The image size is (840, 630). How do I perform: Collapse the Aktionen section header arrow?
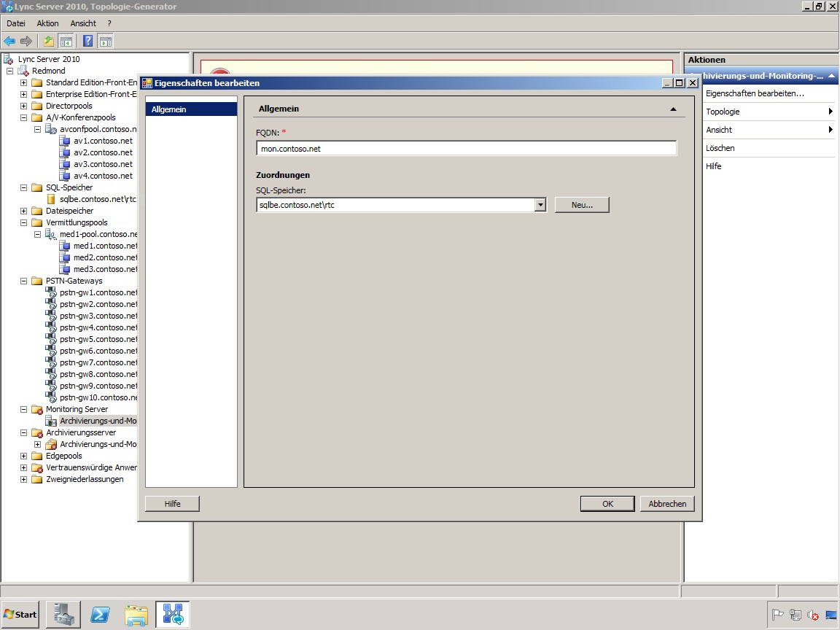point(831,76)
